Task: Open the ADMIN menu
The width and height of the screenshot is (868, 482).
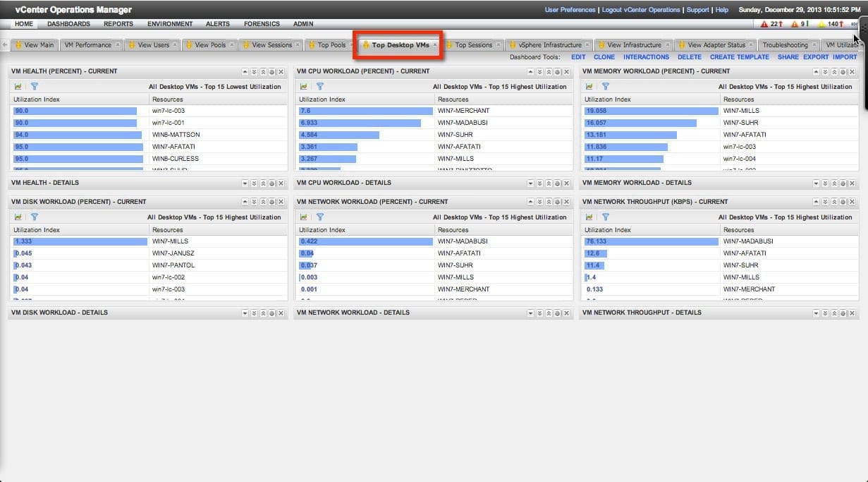Action: tap(303, 24)
